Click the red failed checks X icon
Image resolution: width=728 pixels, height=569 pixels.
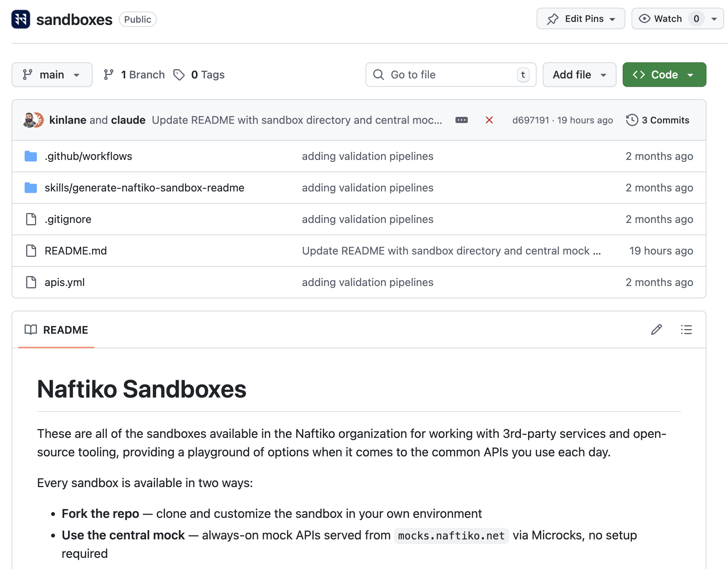pos(489,120)
